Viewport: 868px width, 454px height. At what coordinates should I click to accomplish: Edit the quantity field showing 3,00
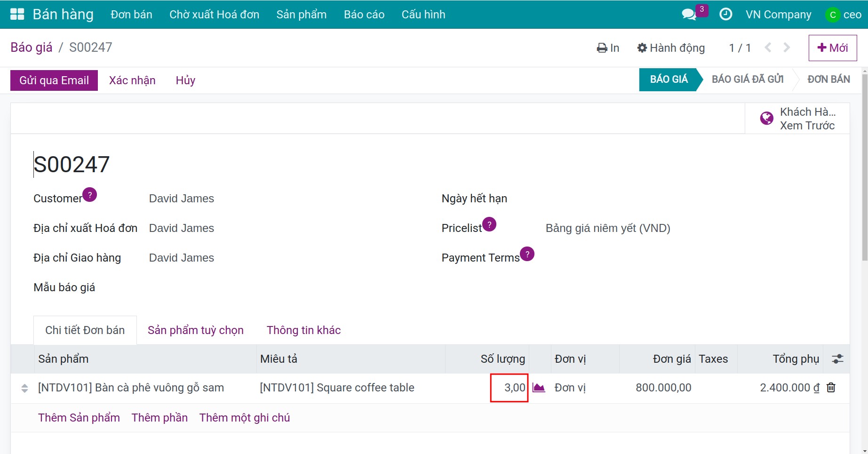[x=510, y=388]
